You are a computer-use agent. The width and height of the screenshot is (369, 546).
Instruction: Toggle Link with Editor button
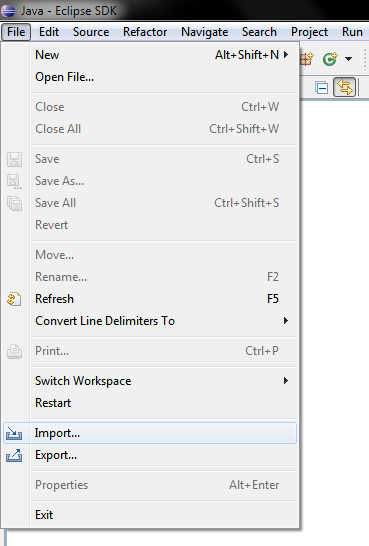[345, 87]
